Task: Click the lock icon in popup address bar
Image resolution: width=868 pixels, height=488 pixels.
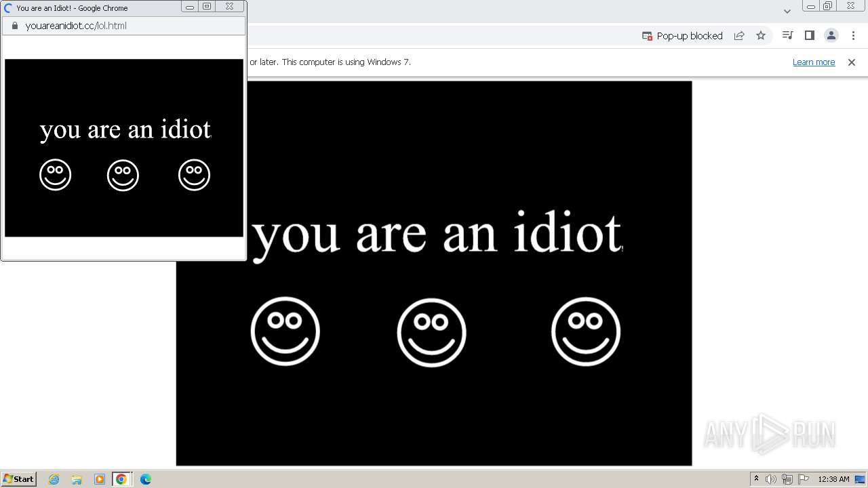Action: [15, 26]
